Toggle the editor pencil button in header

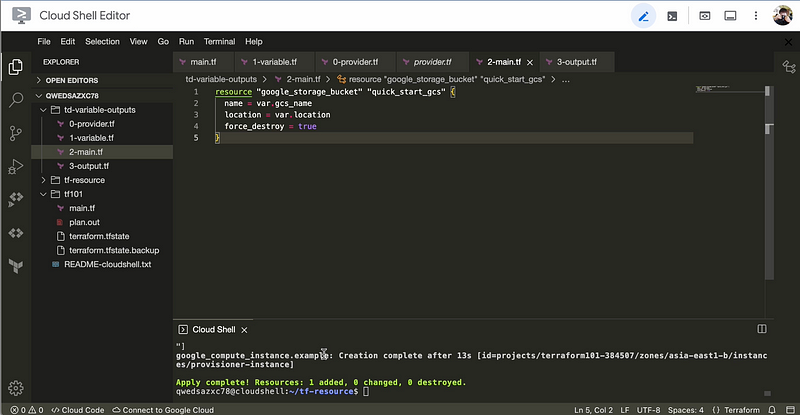[643, 16]
